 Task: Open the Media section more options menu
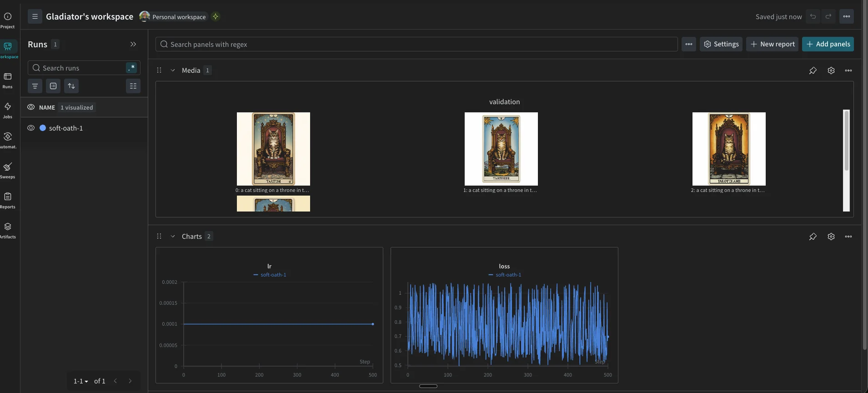pos(848,71)
